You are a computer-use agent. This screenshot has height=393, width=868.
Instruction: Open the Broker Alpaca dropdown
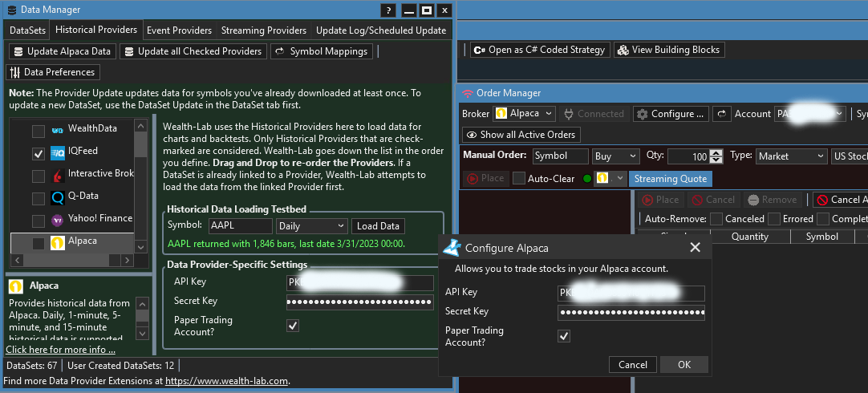point(524,113)
